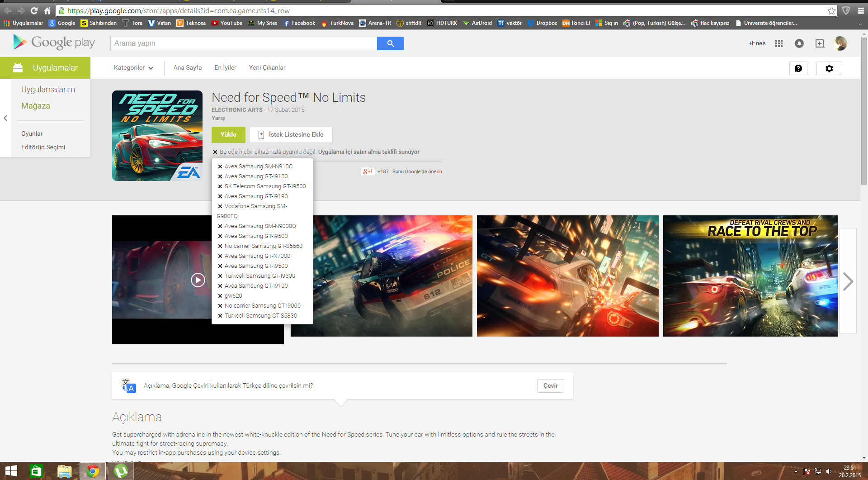
Task: Select the Uygulamalar section tab
Action: click(45, 68)
